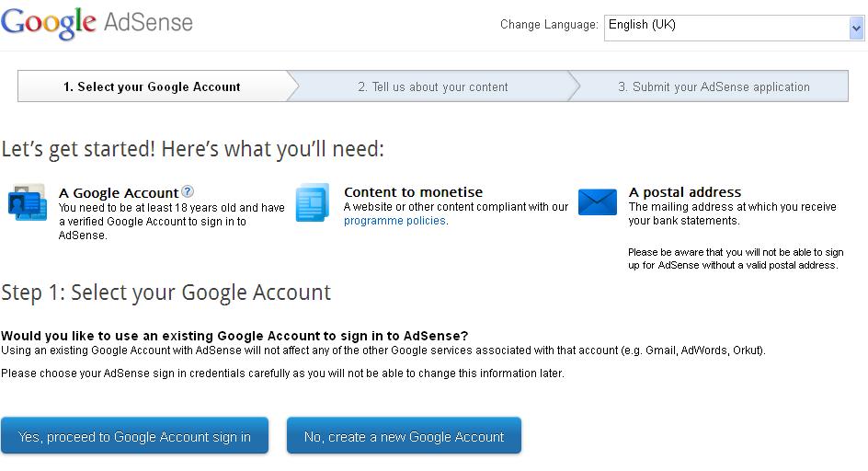Click the Let's get started heading

[x=192, y=149]
